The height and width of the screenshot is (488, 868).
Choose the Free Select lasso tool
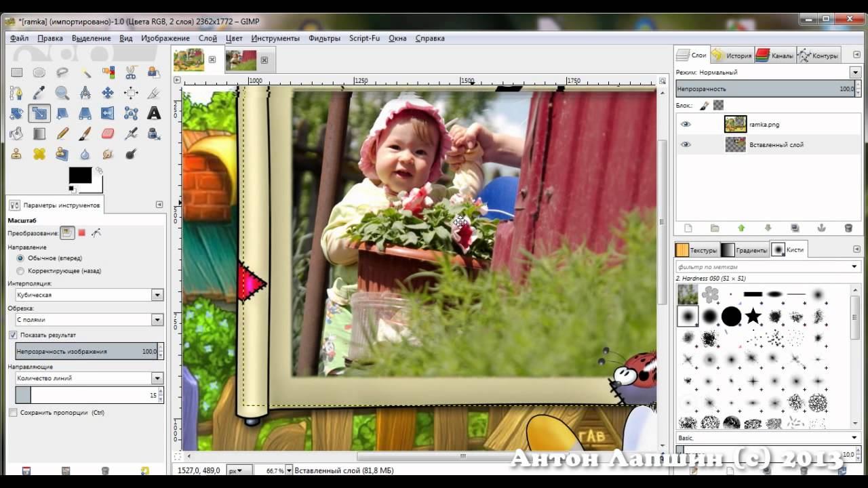coord(62,73)
